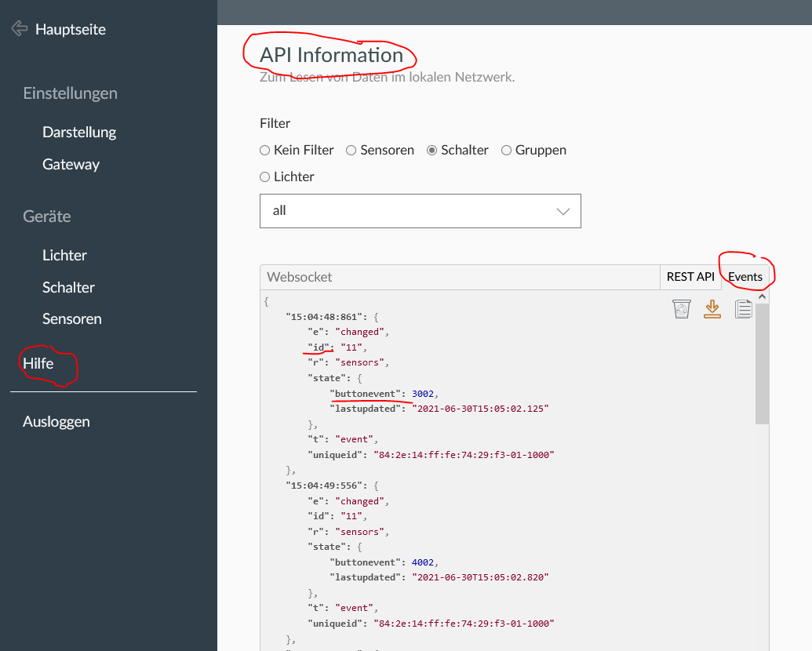Screen dimensions: 812x651
Task: Open the Hilfe page
Action: (x=38, y=363)
